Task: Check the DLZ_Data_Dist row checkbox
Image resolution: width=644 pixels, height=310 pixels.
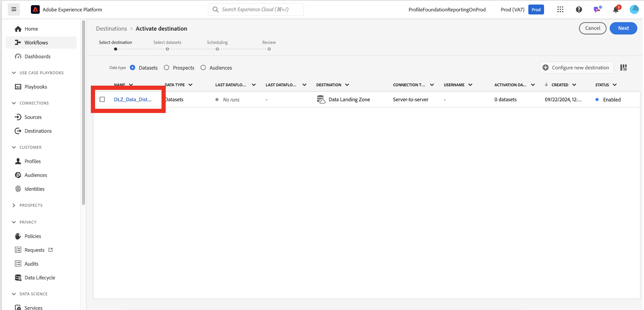Action: point(102,99)
